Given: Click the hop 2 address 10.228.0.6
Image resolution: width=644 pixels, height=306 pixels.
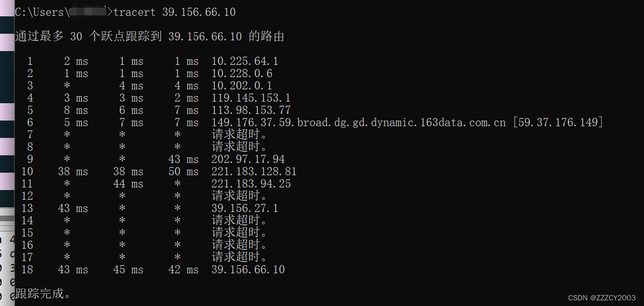Looking at the screenshot, I should tap(242, 74).
